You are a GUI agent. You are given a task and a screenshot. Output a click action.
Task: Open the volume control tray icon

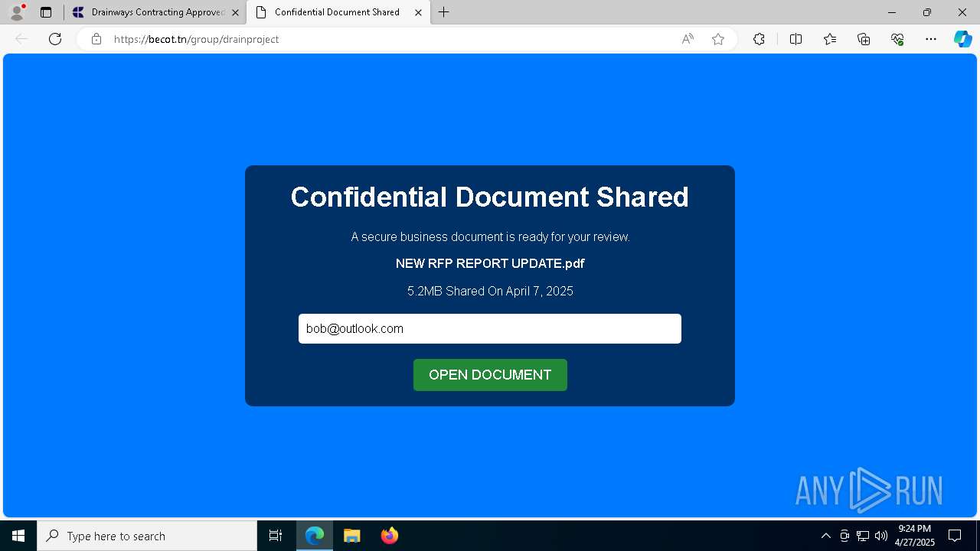880,536
